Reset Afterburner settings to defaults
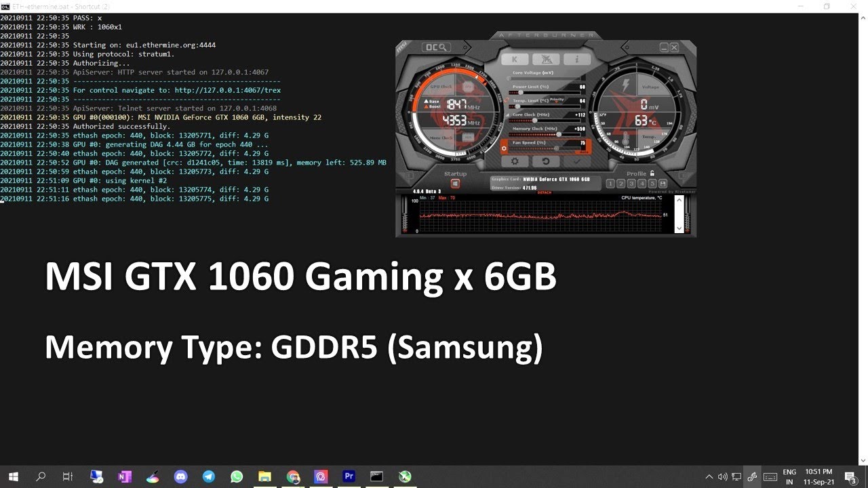This screenshot has width=868, height=488. point(546,161)
